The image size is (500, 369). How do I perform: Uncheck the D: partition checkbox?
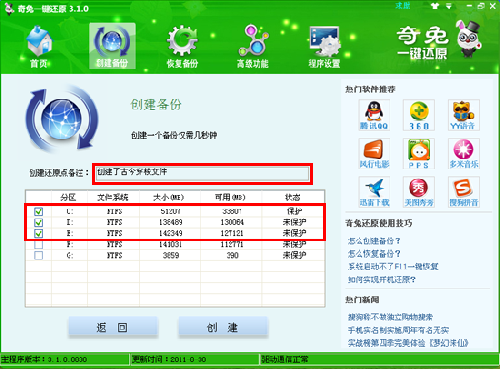(x=39, y=222)
